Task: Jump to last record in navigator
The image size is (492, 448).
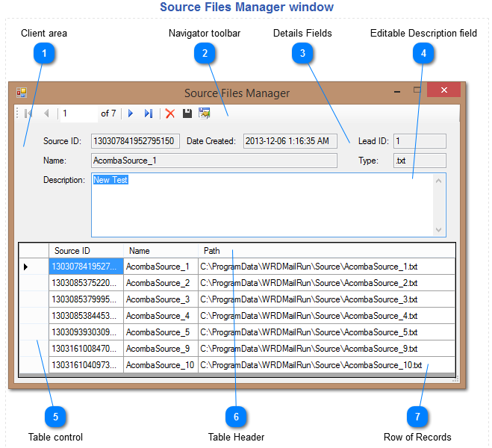Action: point(149,113)
